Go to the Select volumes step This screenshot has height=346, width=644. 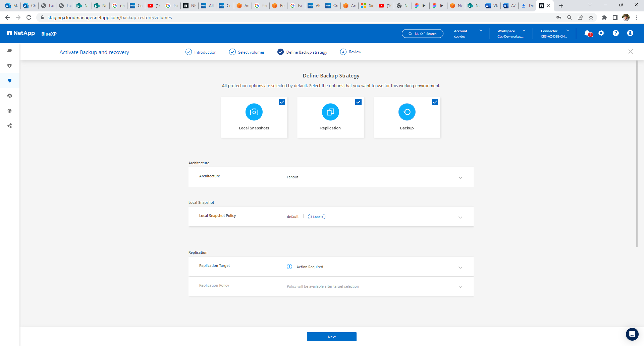(x=247, y=52)
